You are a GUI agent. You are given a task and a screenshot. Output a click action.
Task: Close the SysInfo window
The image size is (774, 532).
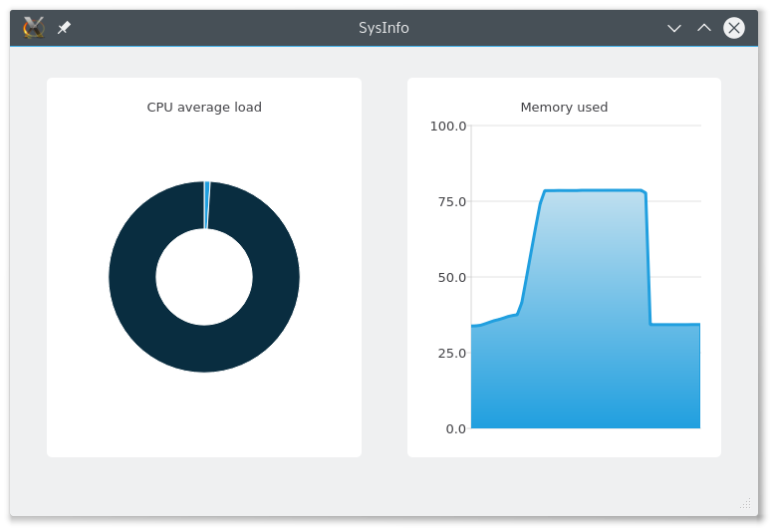click(x=734, y=28)
